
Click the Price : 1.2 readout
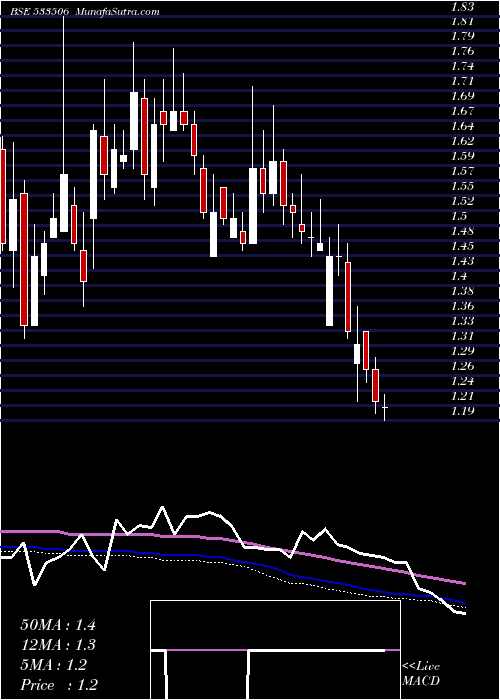pyautogui.click(x=58, y=685)
